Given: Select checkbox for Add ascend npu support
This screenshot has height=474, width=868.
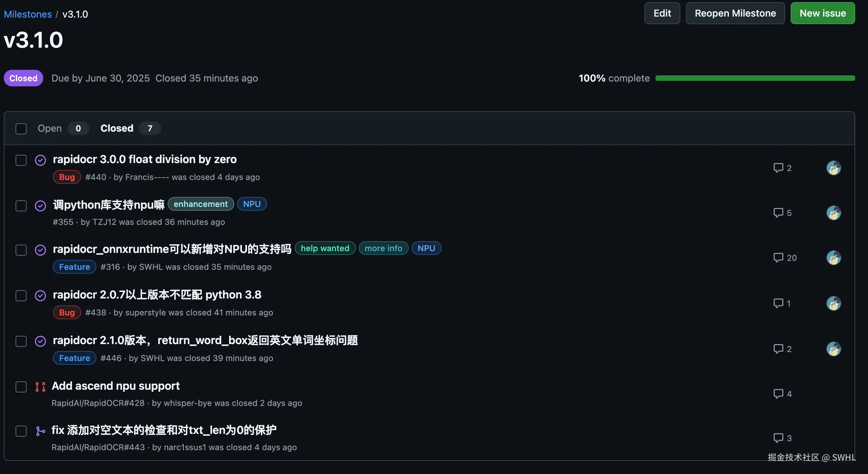Looking at the screenshot, I should point(21,387).
